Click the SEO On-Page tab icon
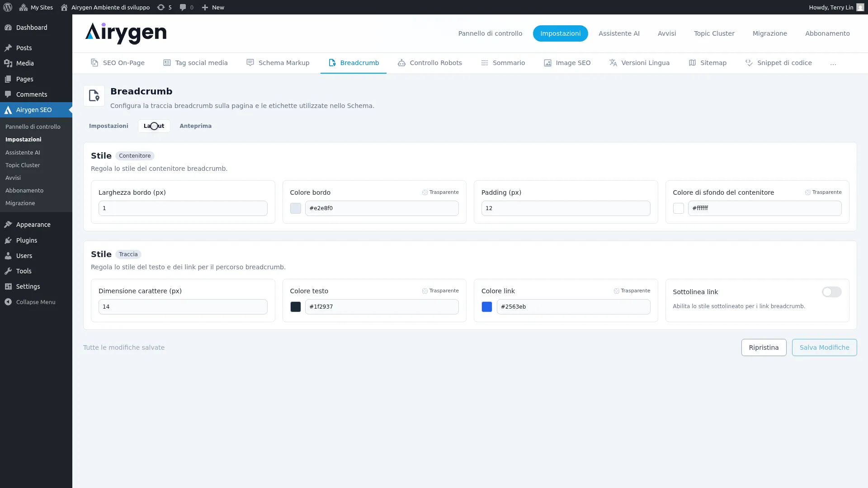 pyautogui.click(x=94, y=63)
